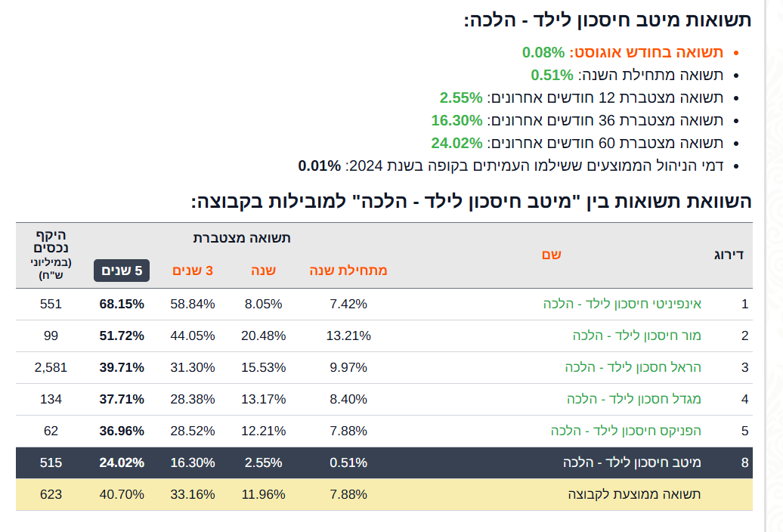
Task: Sort table by the 5 שנים column
Action: coord(122,271)
